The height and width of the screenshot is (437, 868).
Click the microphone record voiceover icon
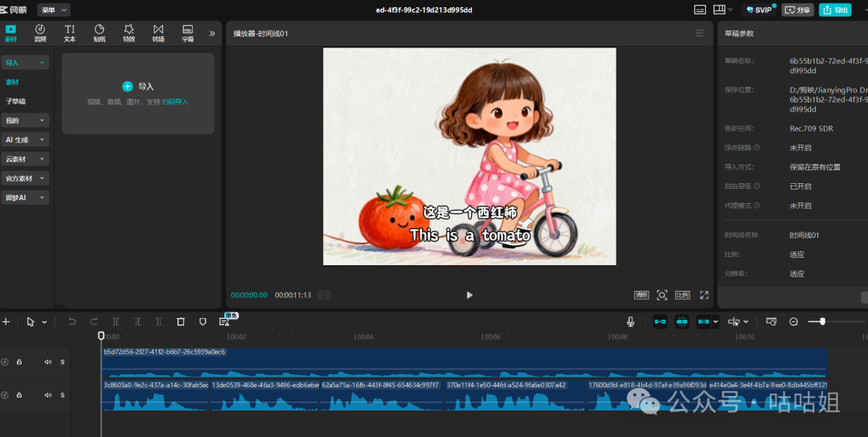point(631,321)
